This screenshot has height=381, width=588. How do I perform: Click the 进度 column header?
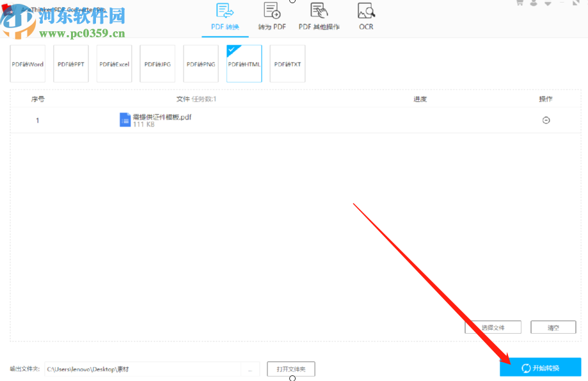point(420,99)
